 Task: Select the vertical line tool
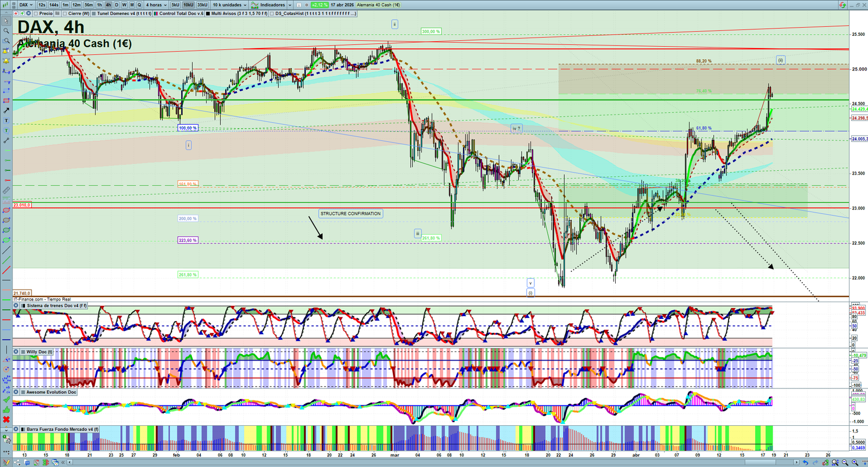[6, 350]
